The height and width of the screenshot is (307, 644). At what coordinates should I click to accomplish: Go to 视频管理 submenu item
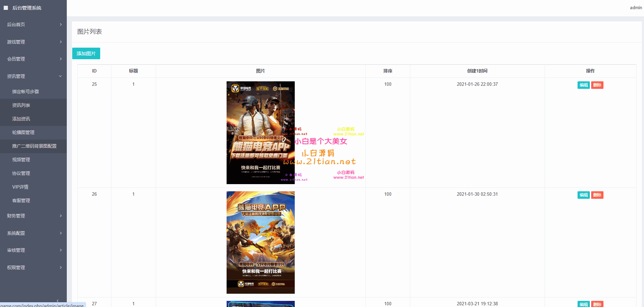click(33, 160)
